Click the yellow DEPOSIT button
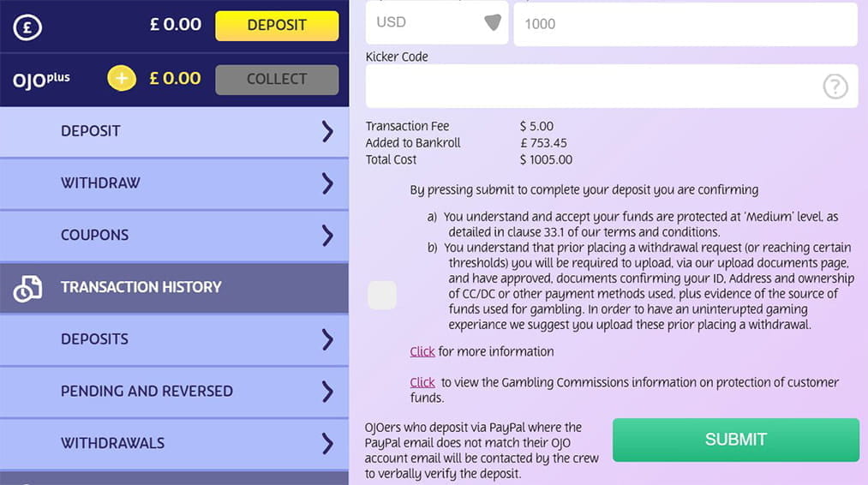The image size is (868, 485). pyautogui.click(x=277, y=26)
